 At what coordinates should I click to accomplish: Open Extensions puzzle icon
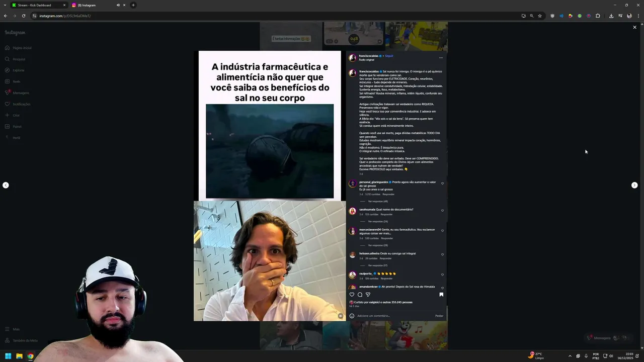click(598, 16)
